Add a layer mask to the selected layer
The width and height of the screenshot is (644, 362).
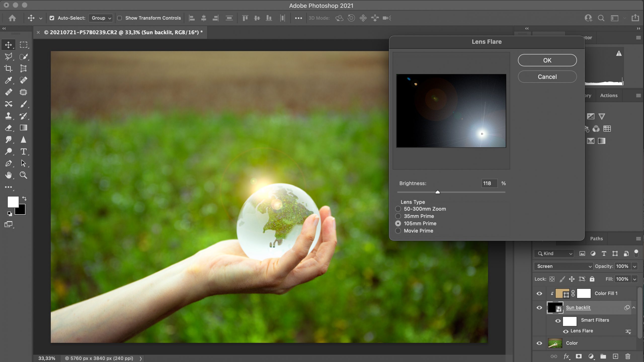pos(578,356)
